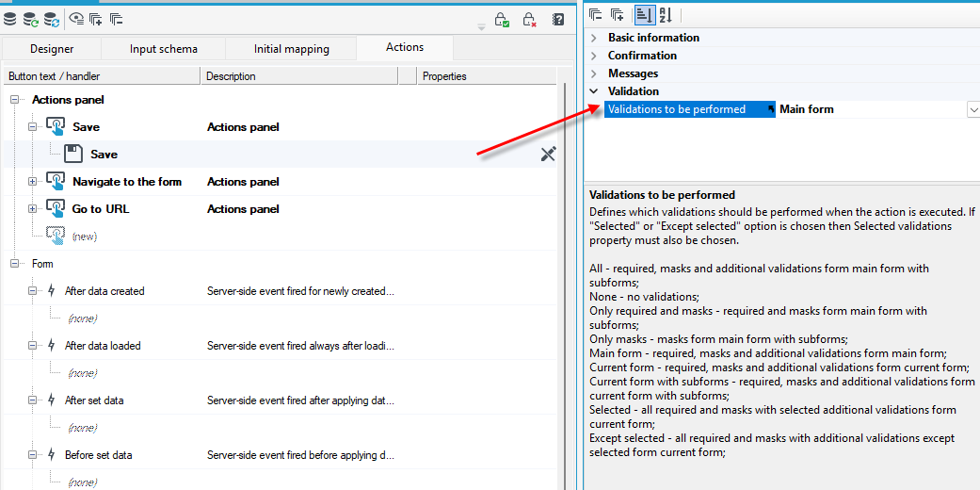This screenshot has height=490, width=980.
Task: Select the Validations to be performed property label
Action: (689, 109)
